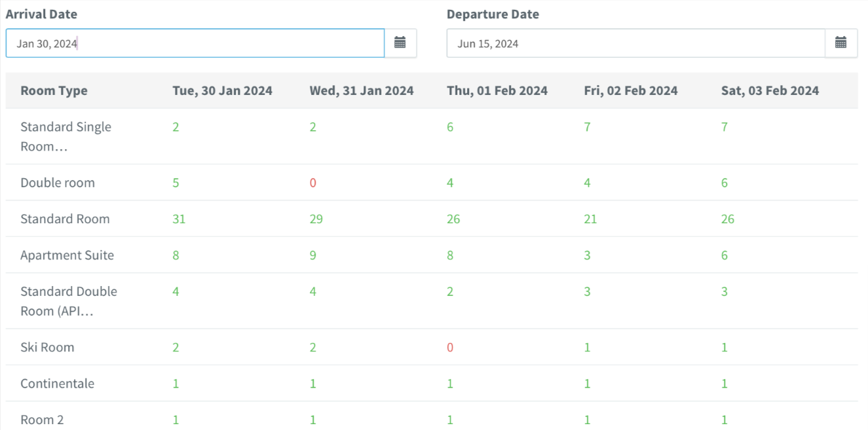Select the Tue, 30 Jan 2024 column header
868x430 pixels.
click(222, 91)
